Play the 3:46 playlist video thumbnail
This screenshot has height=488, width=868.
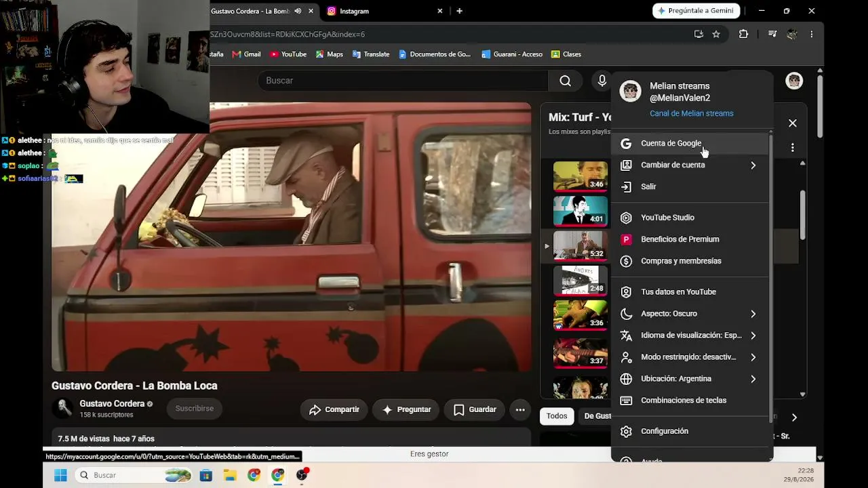click(x=580, y=176)
